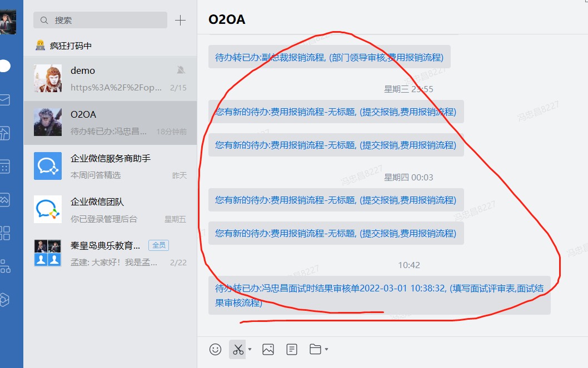The width and height of the screenshot is (588, 368).
Task: Click the note icon in chat toolbar
Action: click(x=292, y=349)
